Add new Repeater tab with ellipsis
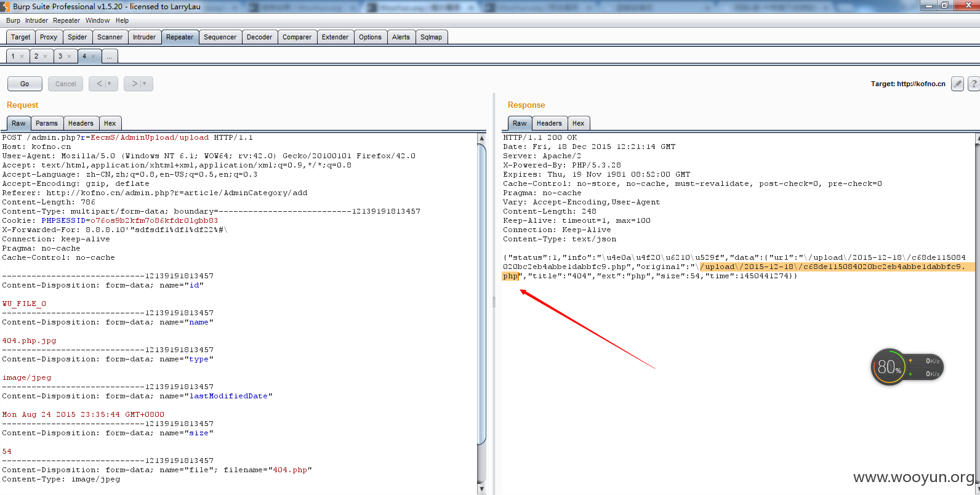 click(x=109, y=57)
